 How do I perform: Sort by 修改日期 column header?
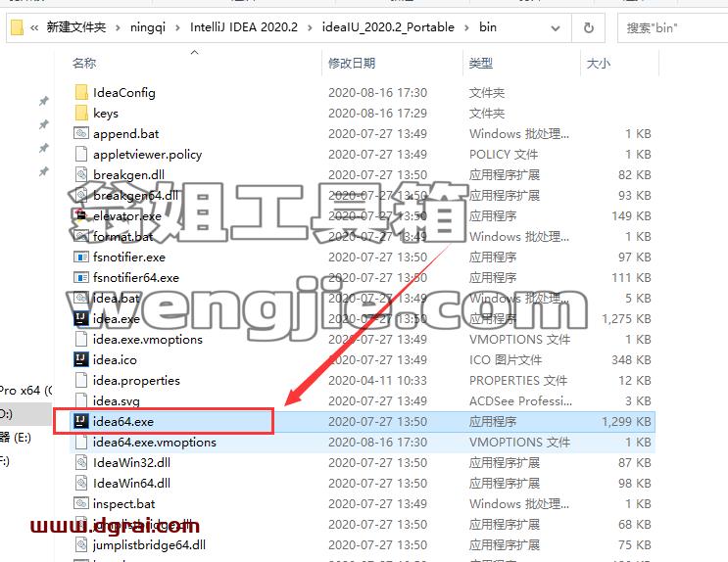coord(352,63)
